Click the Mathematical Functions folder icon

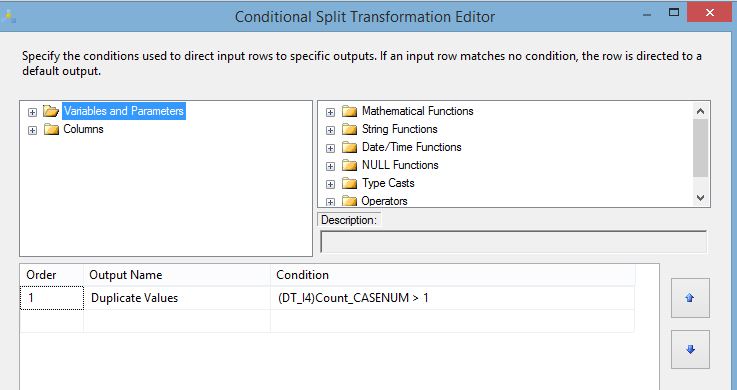[349, 111]
